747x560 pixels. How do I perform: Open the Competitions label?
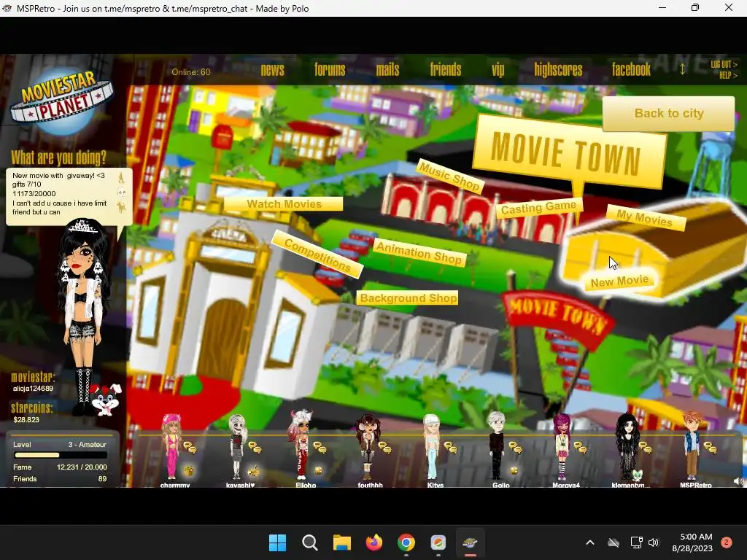point(318,254)
